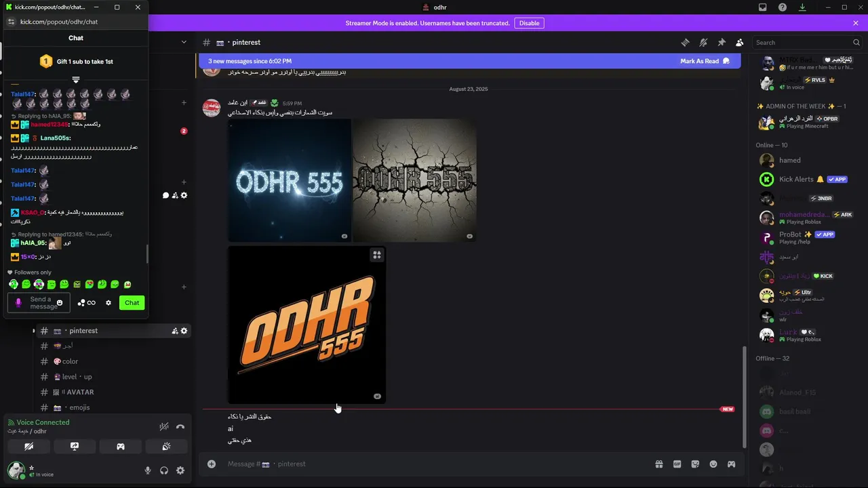Screen dimensions: 868x488
Task: Disable Streamer Mode button
Action: (529, 23)
